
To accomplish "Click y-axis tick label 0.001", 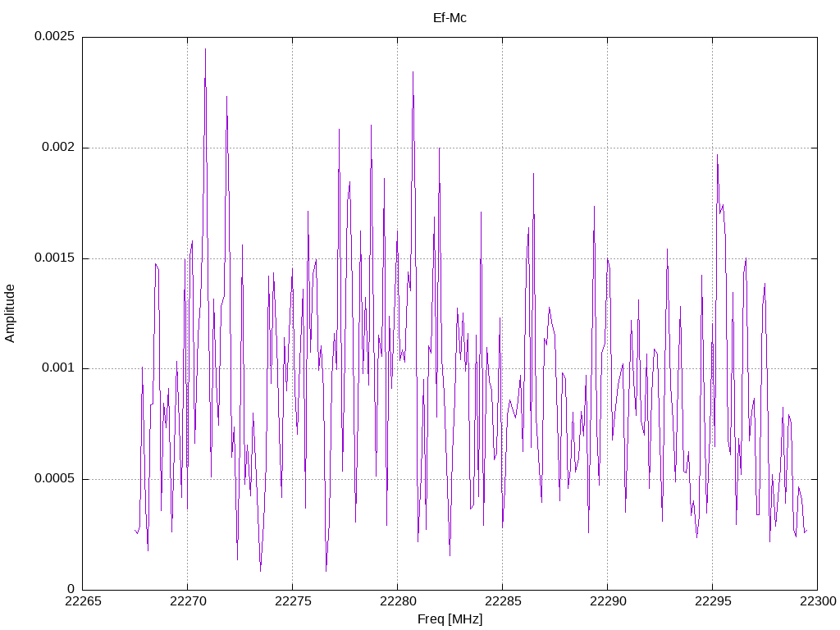I will pos(58,368).
